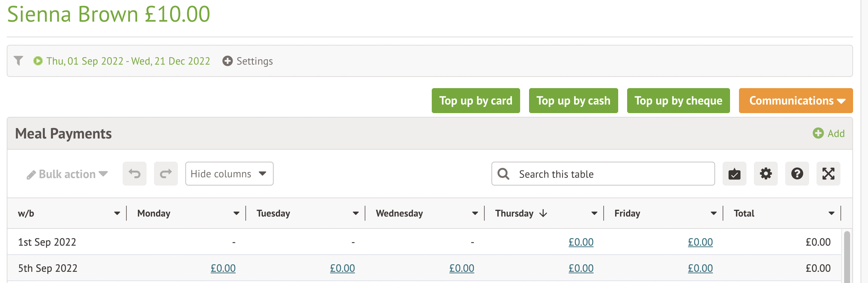Click the filter funnel icon

18,60
